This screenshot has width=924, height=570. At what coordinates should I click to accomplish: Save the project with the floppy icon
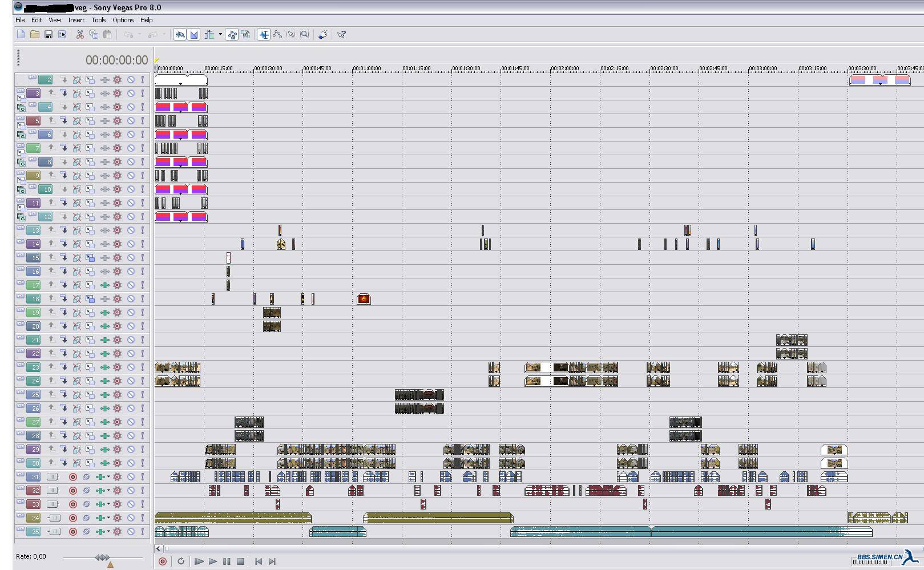click(x=49, y=34)
